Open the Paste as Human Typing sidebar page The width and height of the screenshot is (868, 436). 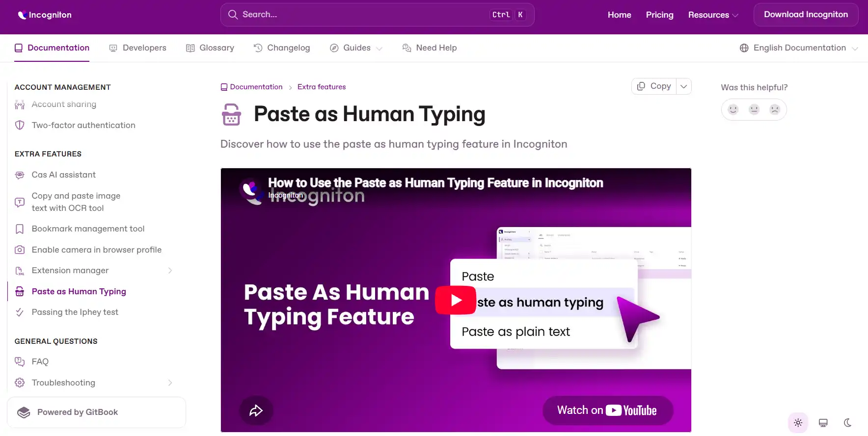79,292
